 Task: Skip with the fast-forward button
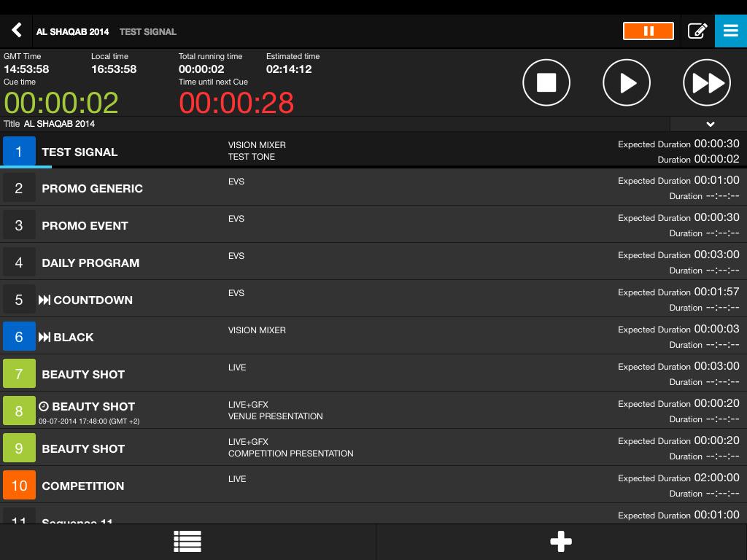(706, 83)
